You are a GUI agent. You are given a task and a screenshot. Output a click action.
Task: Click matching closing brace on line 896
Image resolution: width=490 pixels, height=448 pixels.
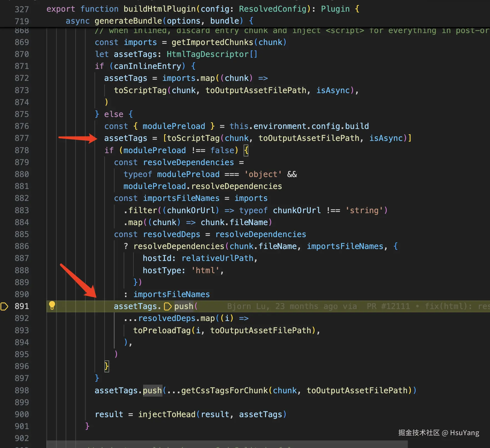coord(107,366)
